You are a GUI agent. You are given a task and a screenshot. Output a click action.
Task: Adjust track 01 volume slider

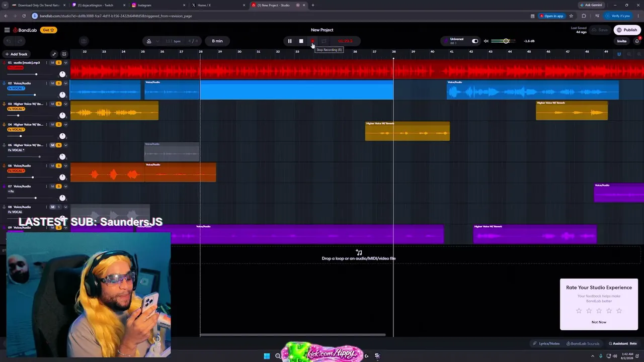29,74
